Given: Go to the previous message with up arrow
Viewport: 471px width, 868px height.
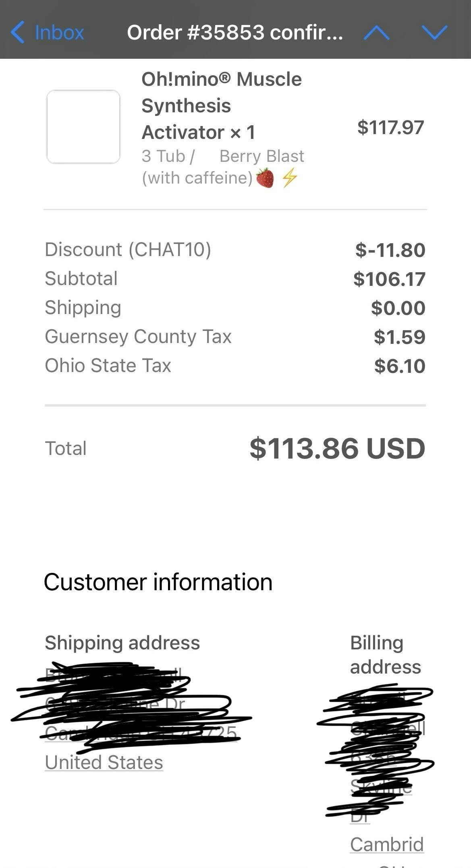Looking at the screenshot, I should tap(376, 32).
